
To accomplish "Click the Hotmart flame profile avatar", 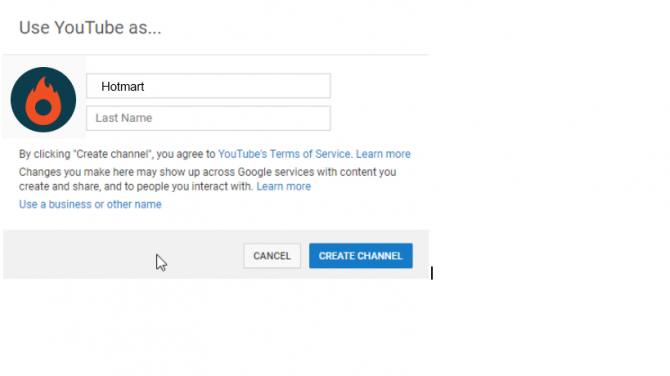I will pyautogui.click(x=43, y=100).
